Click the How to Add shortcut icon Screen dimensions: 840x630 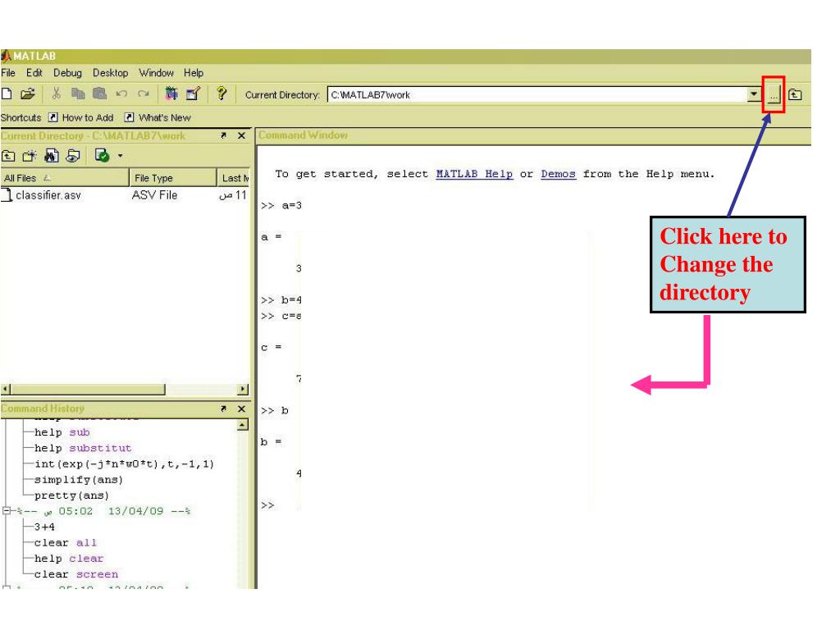pos(53,117)
